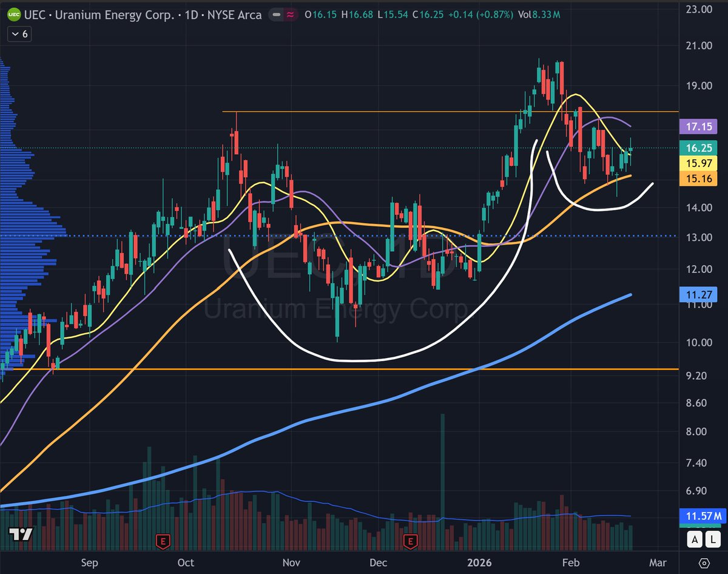The width and height of the screenshot is (728, 574).
Task: Click the low value L15.54 in header
Action: click(x=394, y=15)
